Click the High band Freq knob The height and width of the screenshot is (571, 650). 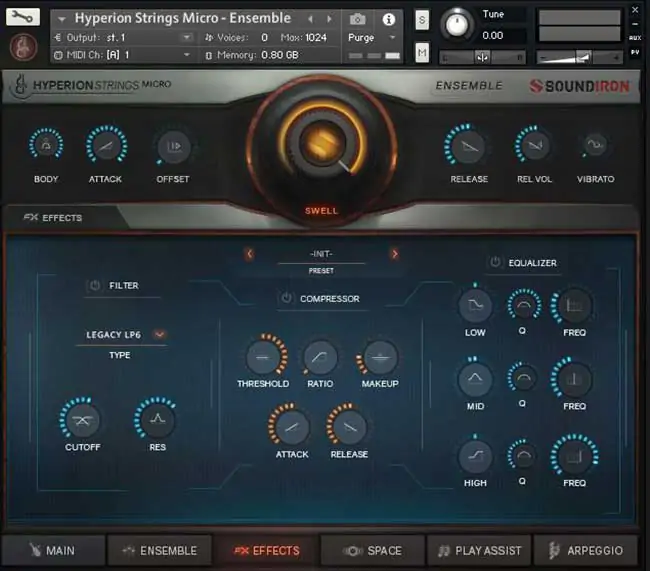tap(574, 456)
